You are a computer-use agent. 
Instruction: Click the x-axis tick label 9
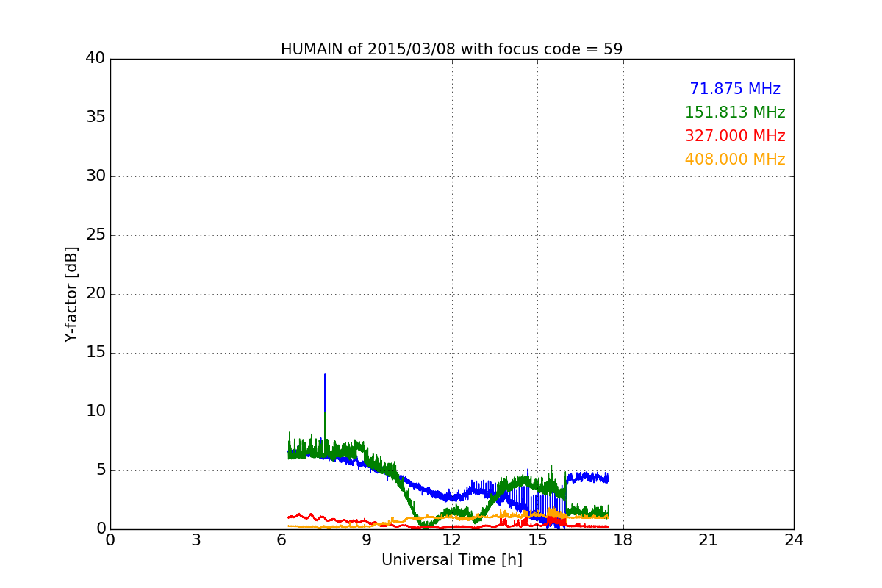click(x=367, y=539)
